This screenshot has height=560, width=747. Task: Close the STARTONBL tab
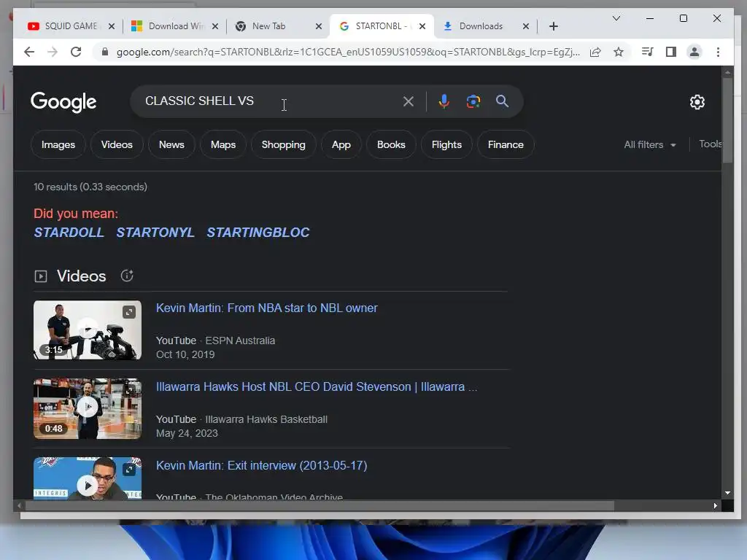(x=422, y=26)
